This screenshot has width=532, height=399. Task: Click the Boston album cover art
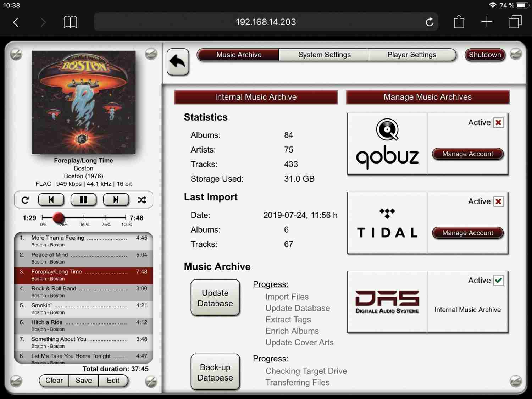click(84, 102)
